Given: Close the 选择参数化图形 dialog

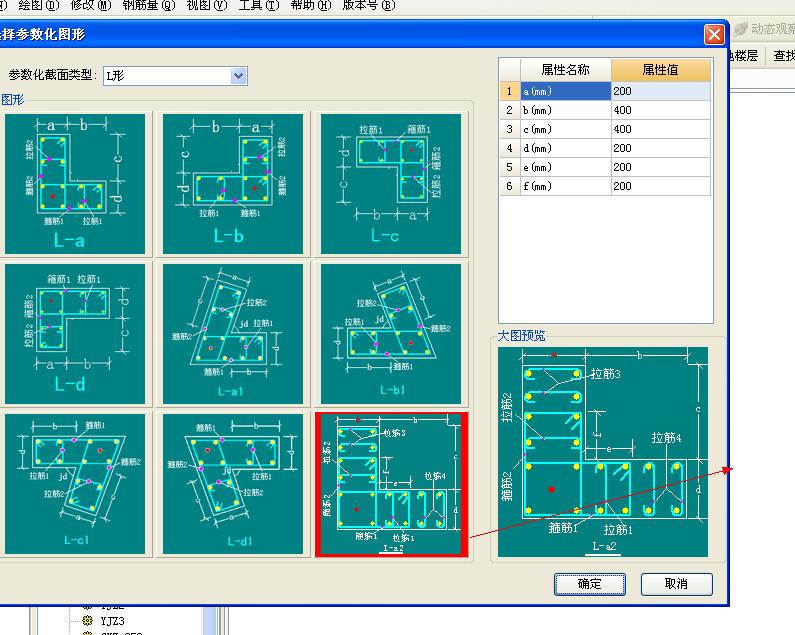Looking at the screenshot, I should click(x=714, y=34).
